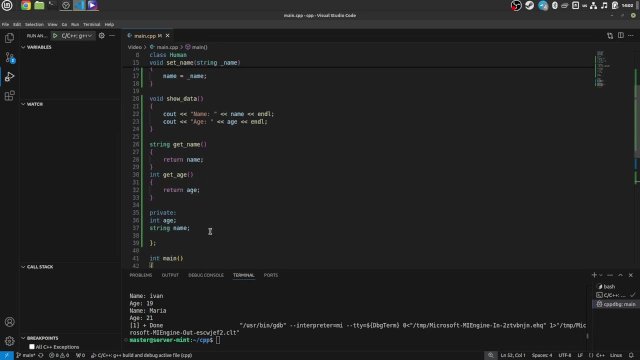Switch to the PROBLEMS panel tab
The image size is (640, 360).
[140, 276]
